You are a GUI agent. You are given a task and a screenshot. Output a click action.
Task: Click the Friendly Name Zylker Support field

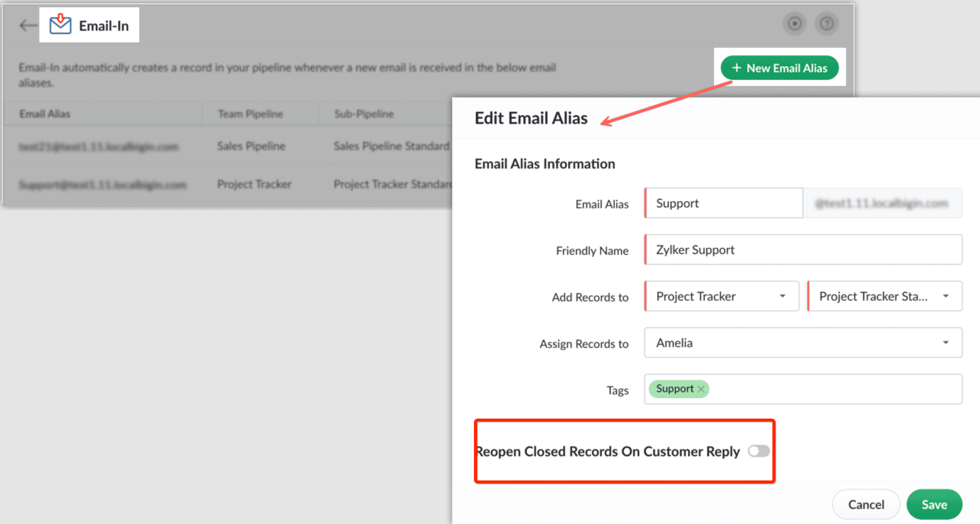[x=803, y=250]
